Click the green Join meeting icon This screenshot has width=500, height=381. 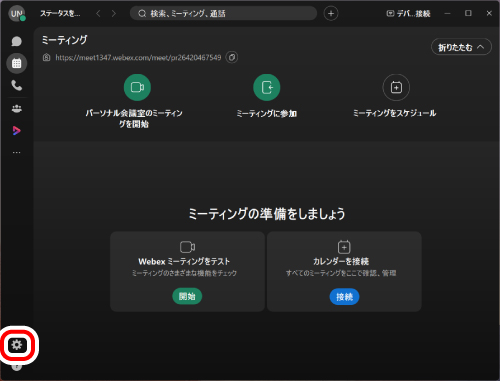click(266, 87)
